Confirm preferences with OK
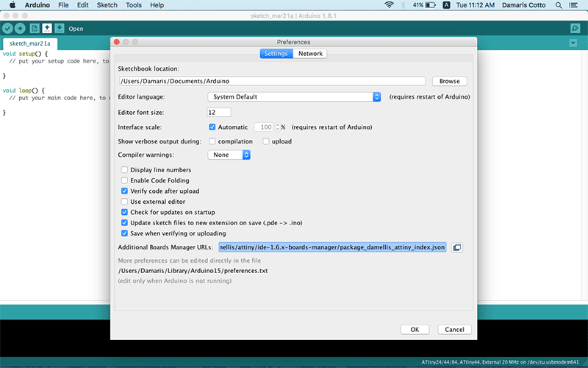Viewport: 588px width, 368px height. [415, 329]
